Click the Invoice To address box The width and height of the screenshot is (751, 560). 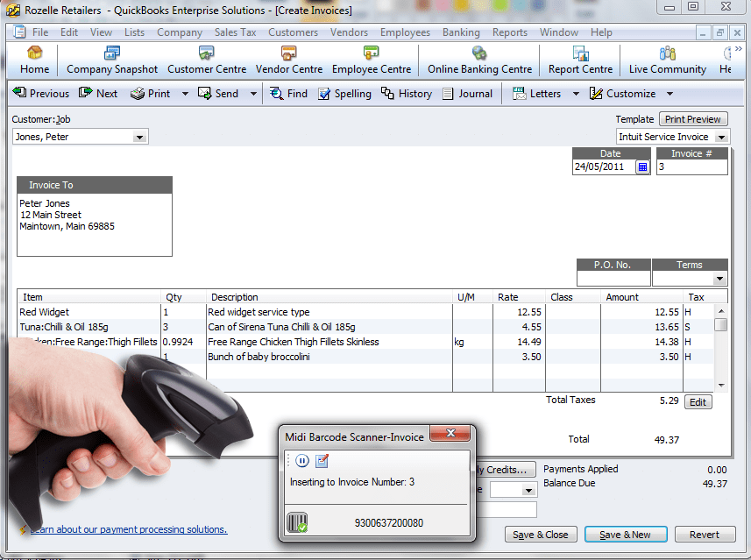coord(95,224)
